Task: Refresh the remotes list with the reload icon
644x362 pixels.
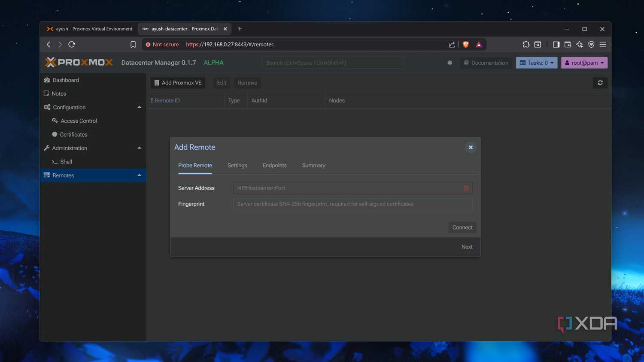Action: pyautogui.click(x=600, y=83)
